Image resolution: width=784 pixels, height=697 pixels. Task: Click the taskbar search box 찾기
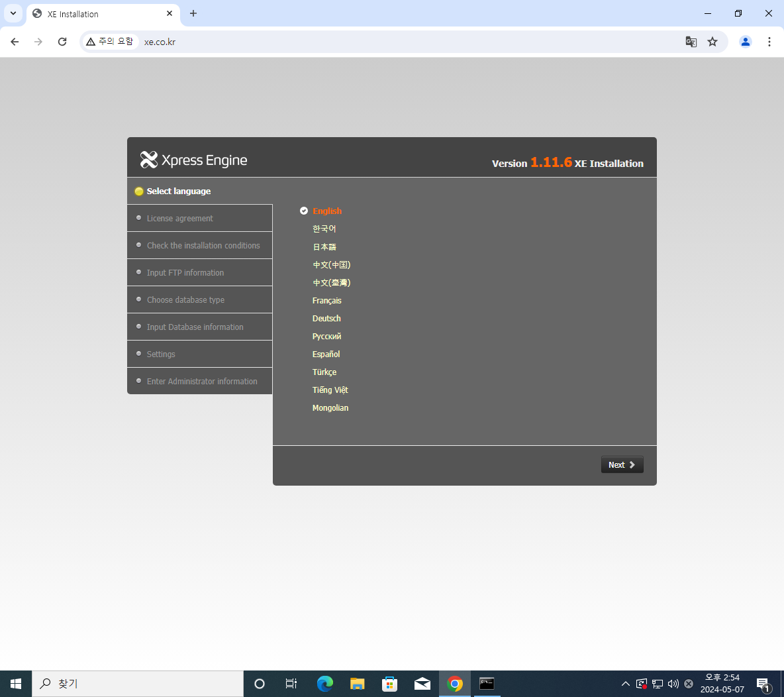[138, 684]
